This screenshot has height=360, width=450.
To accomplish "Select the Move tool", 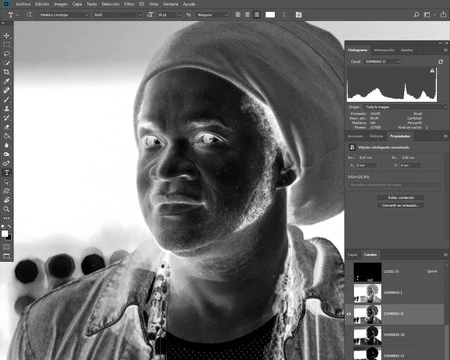I will 7,36.
